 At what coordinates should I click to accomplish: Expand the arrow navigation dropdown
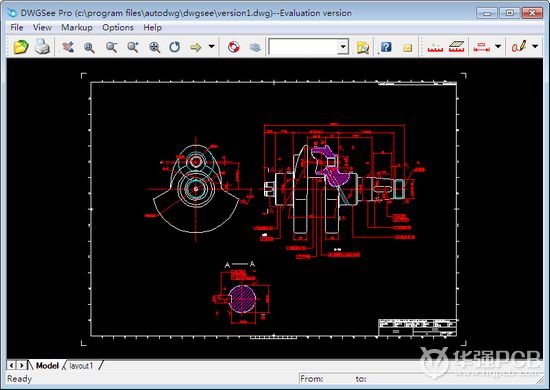click(212, 46)
